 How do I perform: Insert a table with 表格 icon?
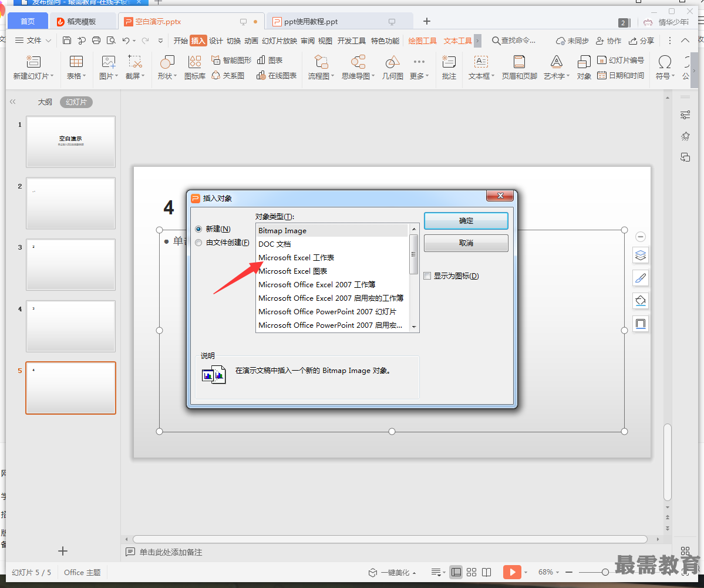click(x=76, y=68)
